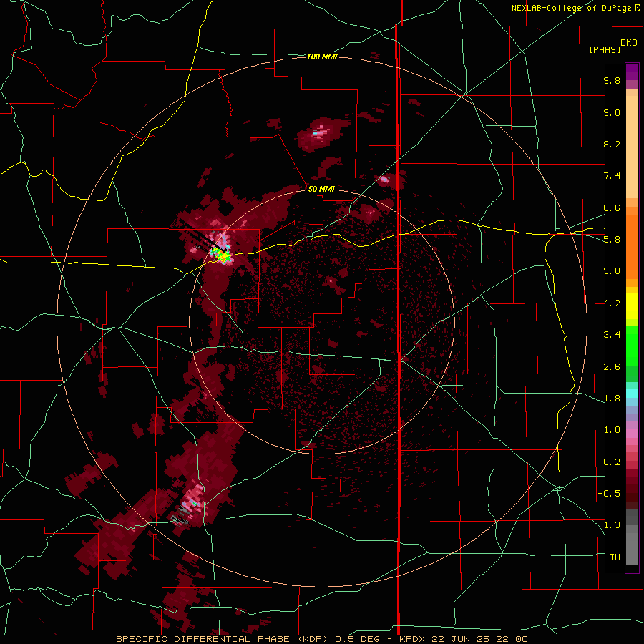
Task: Click the 4.2 value on the color scale
Action: (612, 303)
